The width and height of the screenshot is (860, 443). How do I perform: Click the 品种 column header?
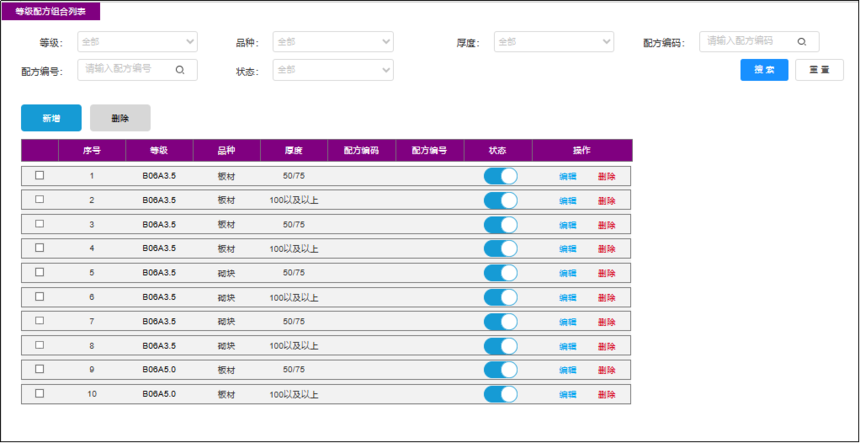pyautogui.click(x=226, y=150)
